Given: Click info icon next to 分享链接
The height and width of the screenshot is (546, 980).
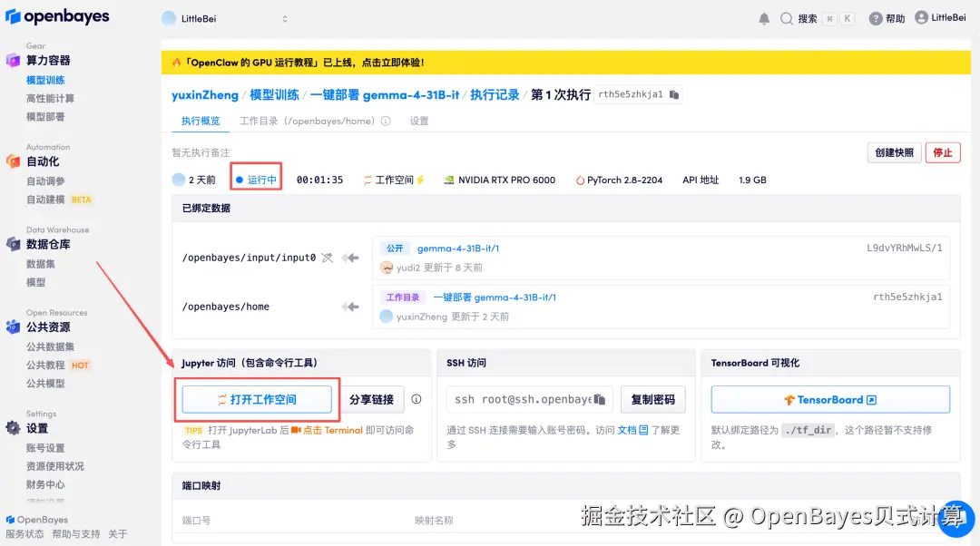Looking at the screenshot, I should pos(416,399).
